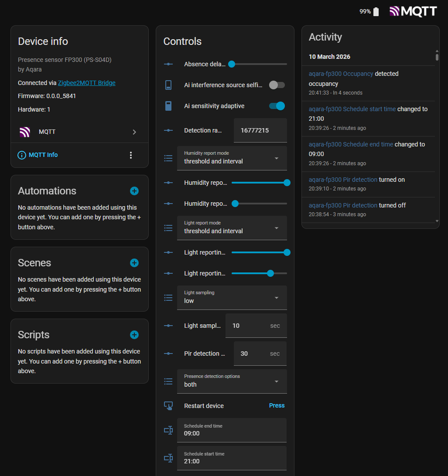Open the three-dot menu beside MQTT Info
The width and height of the screenshot is (448, 476).
pyautogui.click(x=131, y=155)
